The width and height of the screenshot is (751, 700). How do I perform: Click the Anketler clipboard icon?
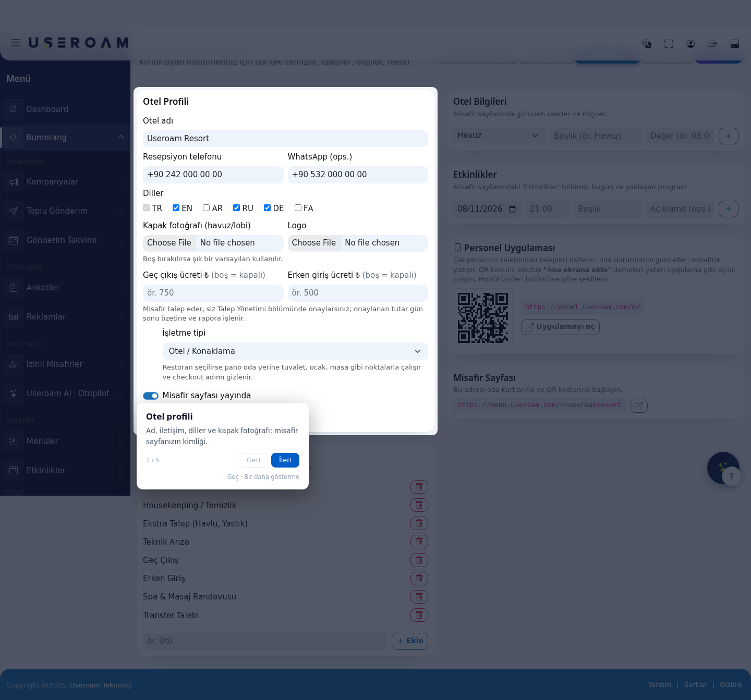[14, 288]
